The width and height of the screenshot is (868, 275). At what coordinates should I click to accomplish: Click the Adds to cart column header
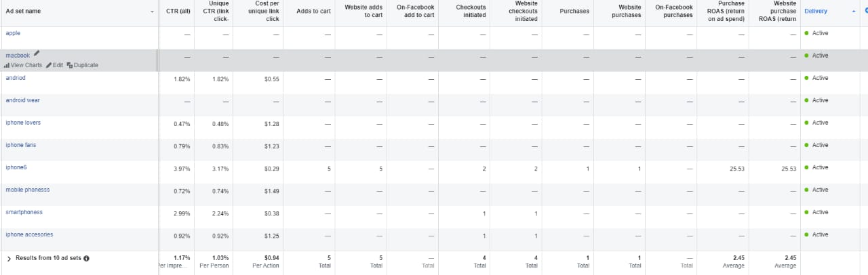[313, 12]
